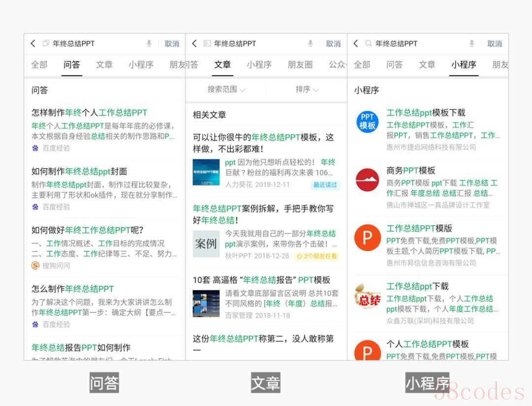Click the category icon in 问答 screen search field
Viewport: 532px width, 406px height.
[x=45, y=43]
